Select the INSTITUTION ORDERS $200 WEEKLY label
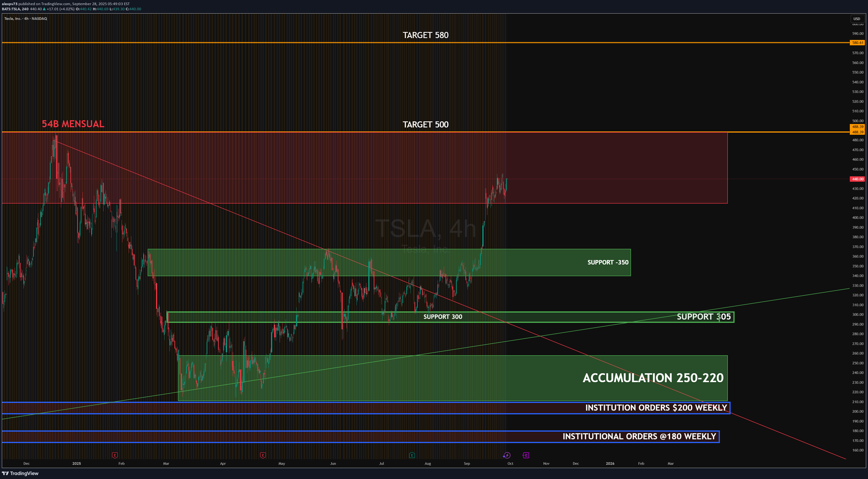The image size is (868, 479). pyautogui.click(x=656, y=408)
